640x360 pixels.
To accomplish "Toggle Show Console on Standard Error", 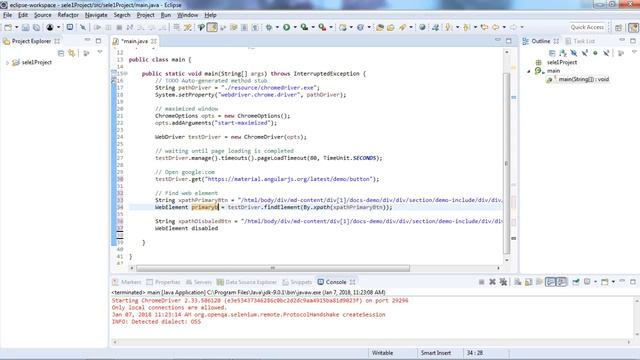I will [562, 282].
